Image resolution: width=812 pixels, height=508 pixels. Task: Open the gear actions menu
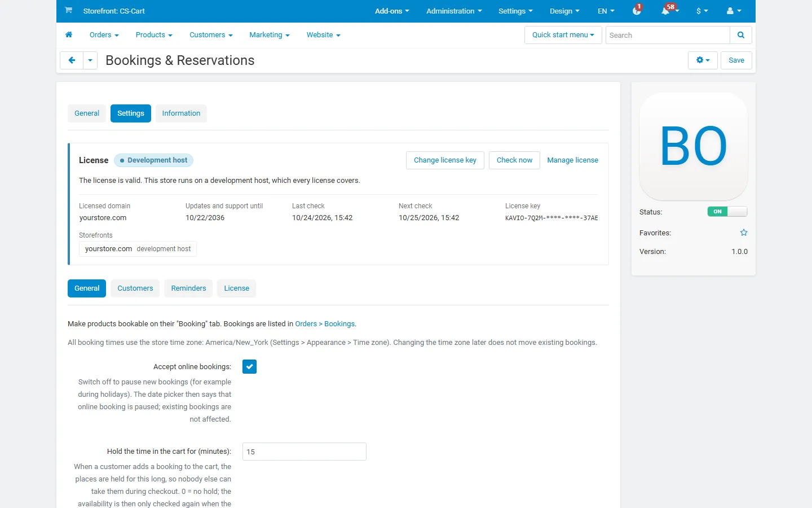click(x=703, y=60)
